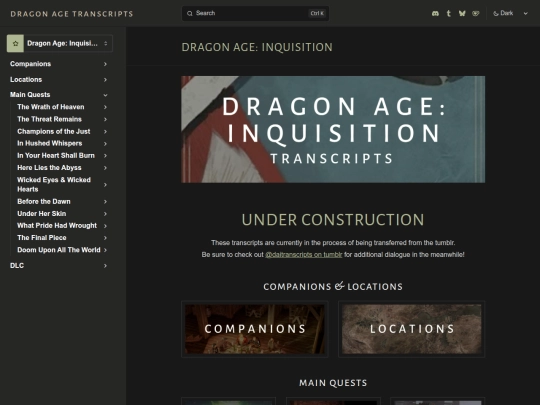Expand Doom Upon All The World chevron

pos(105,250)
